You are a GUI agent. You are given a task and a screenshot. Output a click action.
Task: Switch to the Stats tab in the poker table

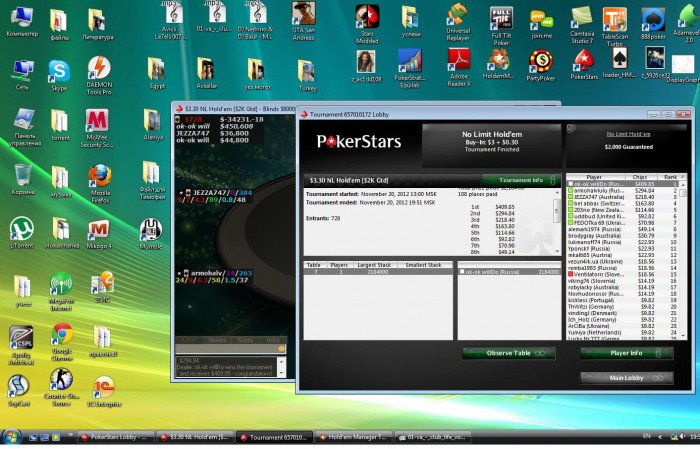point(245,340)
